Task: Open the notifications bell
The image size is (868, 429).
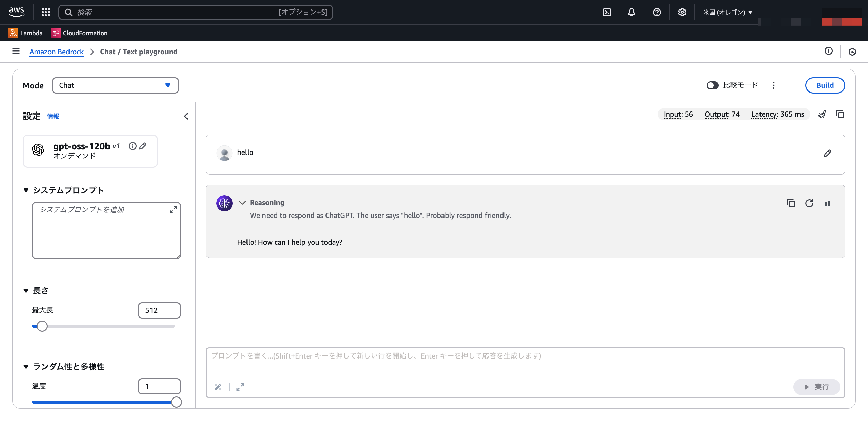Action: pos(632,12)
